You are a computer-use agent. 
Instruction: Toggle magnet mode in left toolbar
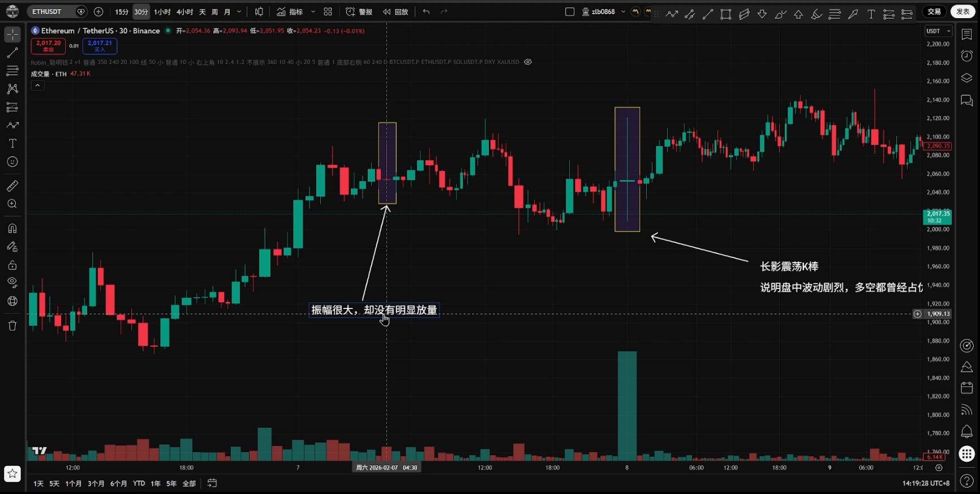(x=12, y=229)
